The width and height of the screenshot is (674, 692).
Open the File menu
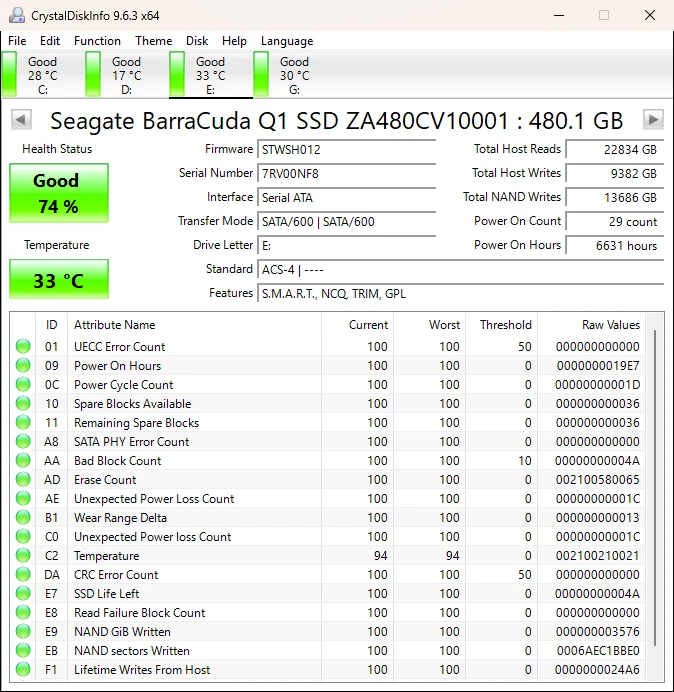[17, 41]
